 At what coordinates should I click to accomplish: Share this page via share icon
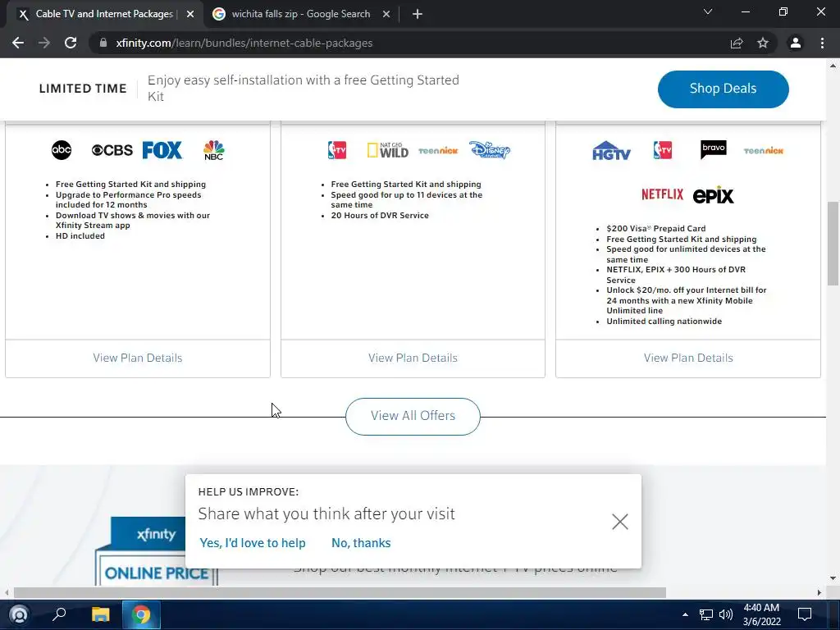coord(737,43)
